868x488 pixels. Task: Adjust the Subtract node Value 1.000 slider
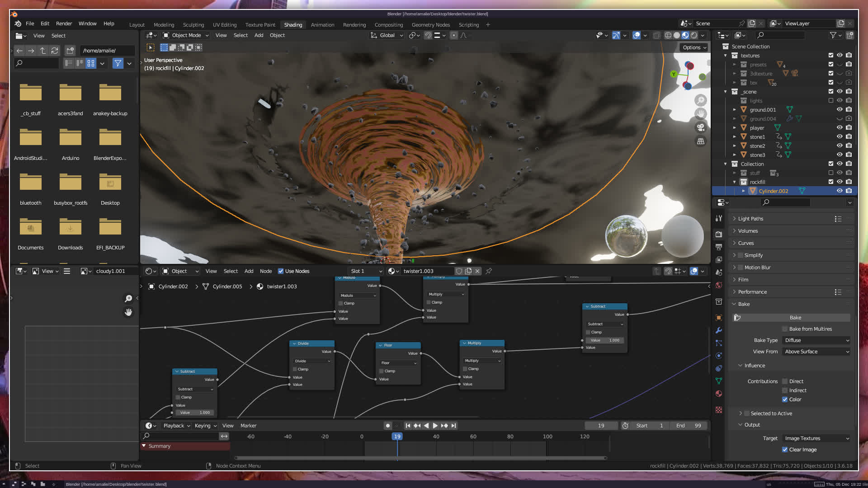coord(605,340)
